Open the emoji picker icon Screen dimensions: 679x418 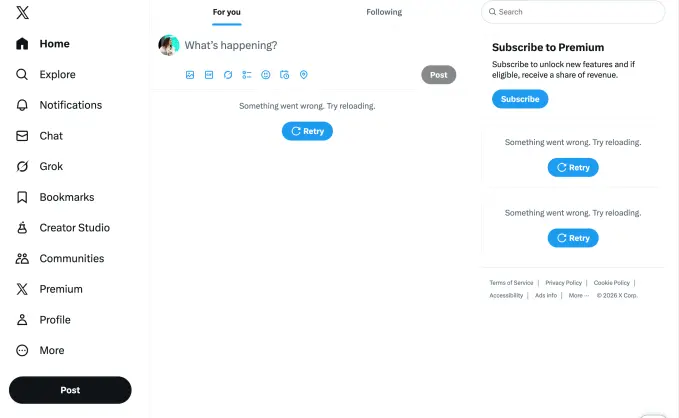coord(266,75)
